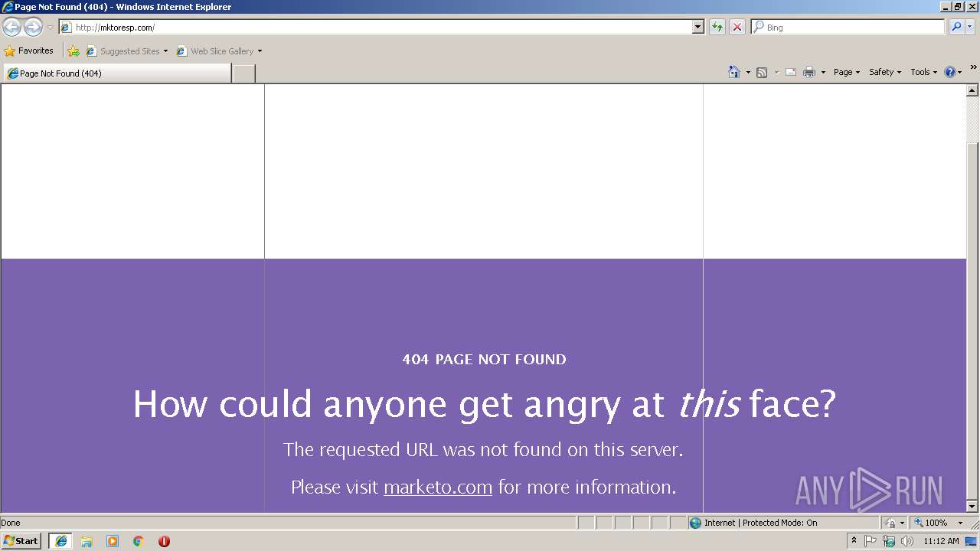Expand the address bar history dropdown
The image size is (980, 551).
click(x=697, y=28)
